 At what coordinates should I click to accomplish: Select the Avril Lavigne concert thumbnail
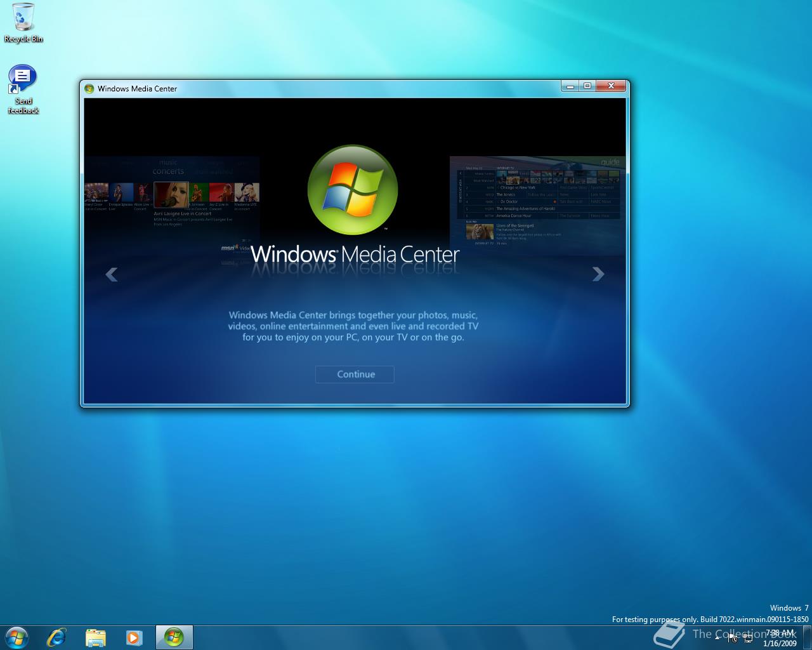pyautogui.click(x=171, y=196)
